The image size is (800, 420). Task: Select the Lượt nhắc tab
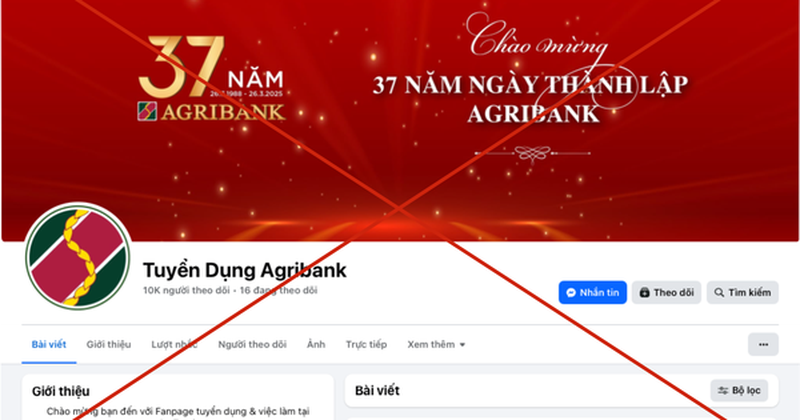coord(174,344)
